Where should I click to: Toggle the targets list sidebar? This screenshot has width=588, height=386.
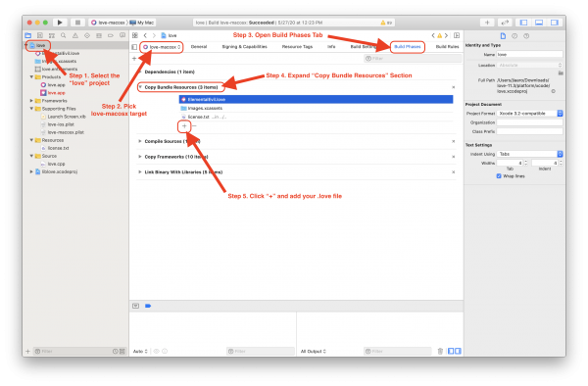[x=134, y=47]
